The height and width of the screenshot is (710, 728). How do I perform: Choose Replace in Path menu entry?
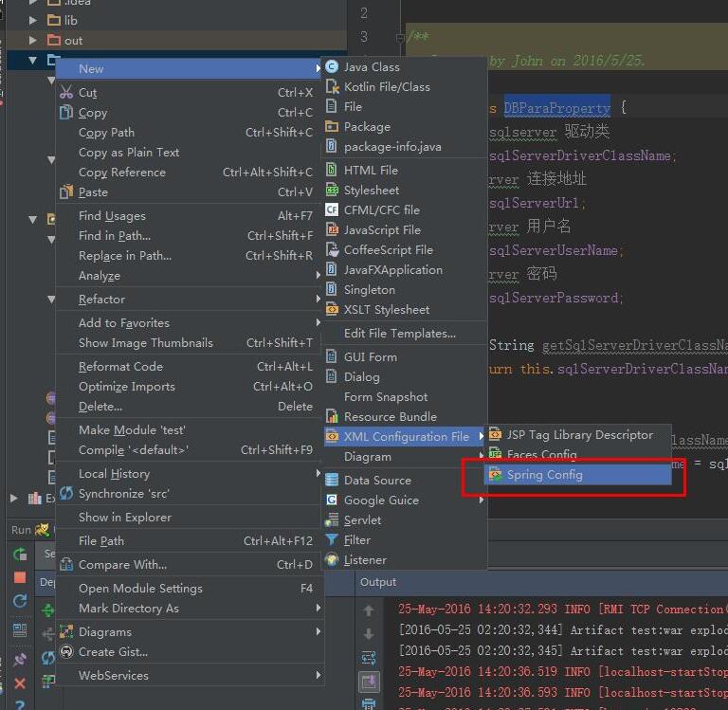(x=190, y=256)
